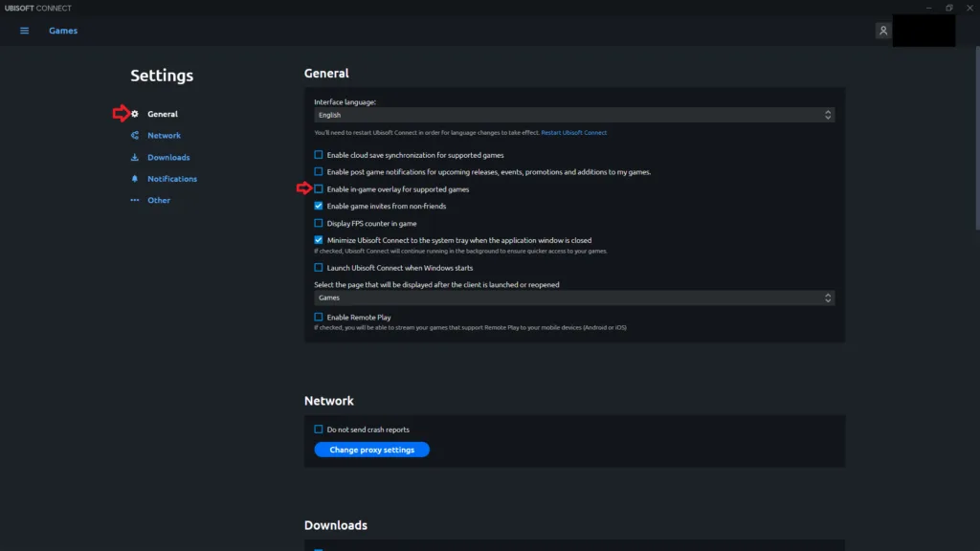
Task: Select the Other settings section
Action: click(x=159, y=200)
